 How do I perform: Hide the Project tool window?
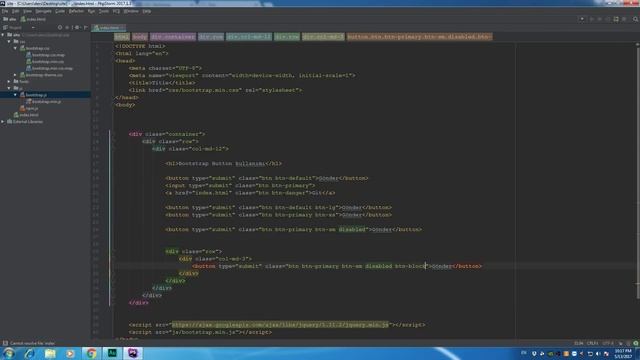(86, 28)
